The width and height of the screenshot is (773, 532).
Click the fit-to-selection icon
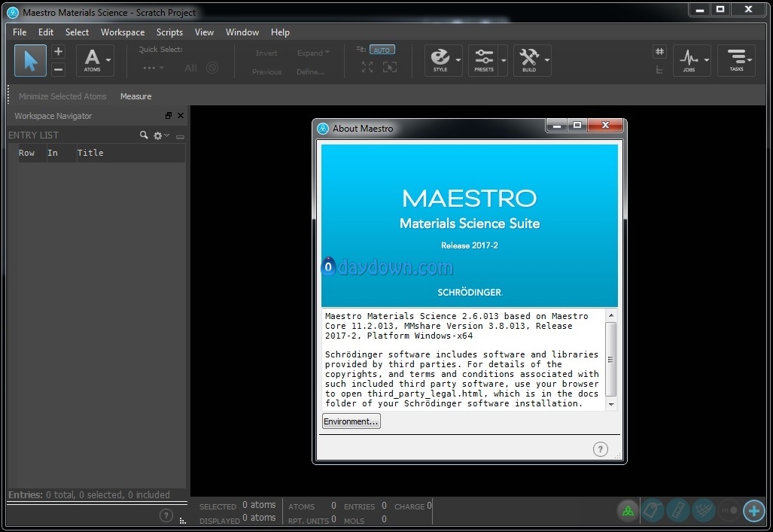[389, 67]
